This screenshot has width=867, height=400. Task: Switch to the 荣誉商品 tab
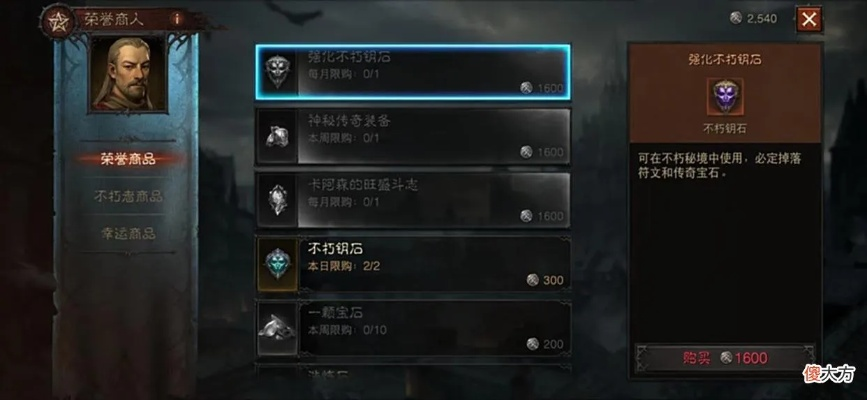pos(128,159)
